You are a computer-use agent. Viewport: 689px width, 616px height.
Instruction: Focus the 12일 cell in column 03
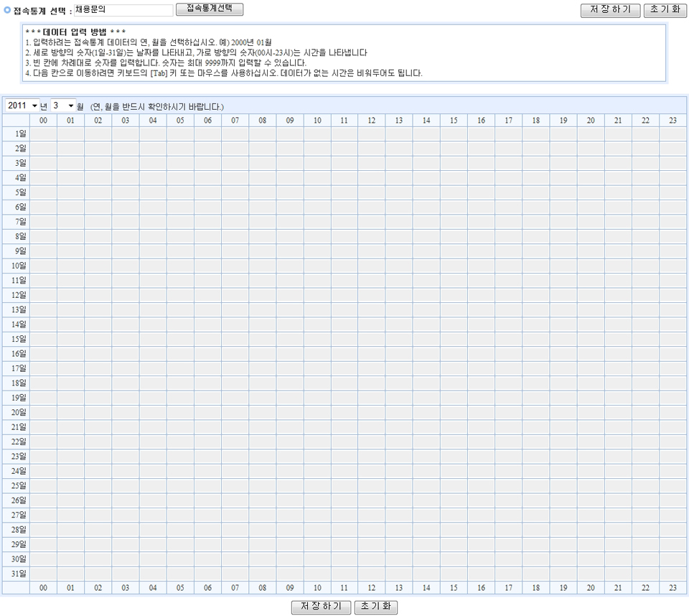126,295
